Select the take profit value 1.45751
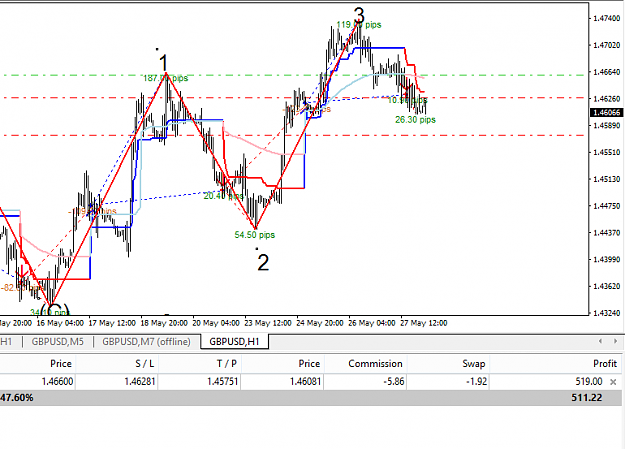This screenshot has width=625, height=449. click(222, 382)
